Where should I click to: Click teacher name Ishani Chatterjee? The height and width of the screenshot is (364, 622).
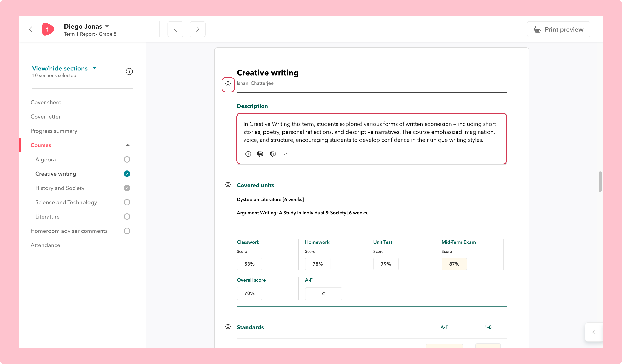(x=255, y=83)
